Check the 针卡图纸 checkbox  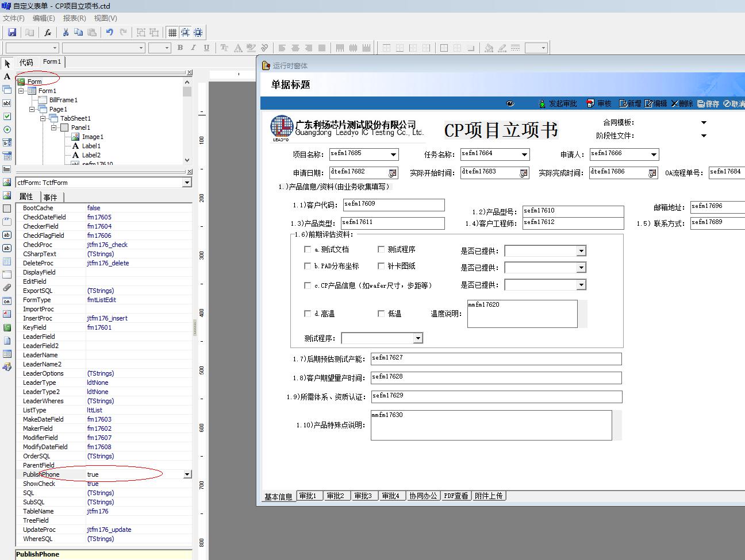click(x=381, y=266)
